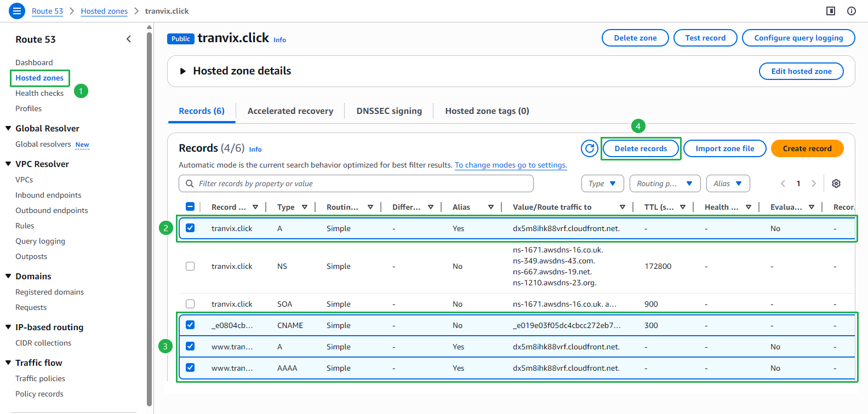Open the Hosted zone tags (0) tab

pyautogui.click(x=487, y=111)
